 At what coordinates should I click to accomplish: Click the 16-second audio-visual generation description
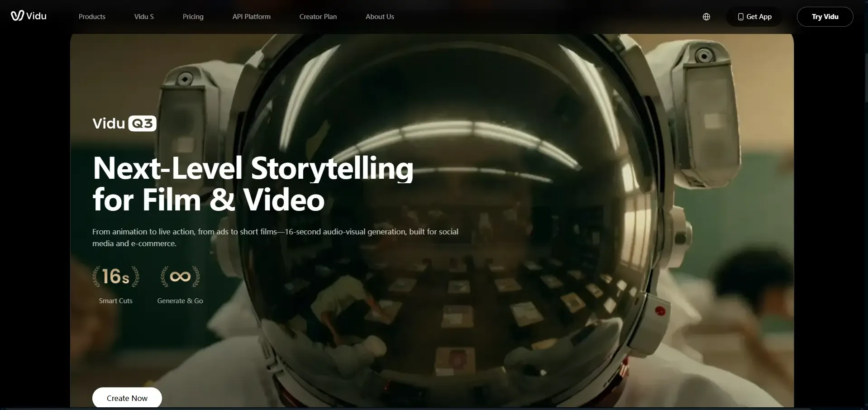pyautogui.click(x=275, y=238)
